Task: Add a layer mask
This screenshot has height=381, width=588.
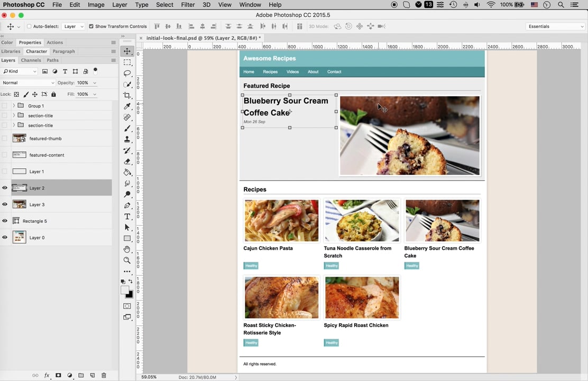Action: click(x=58, y=375)
